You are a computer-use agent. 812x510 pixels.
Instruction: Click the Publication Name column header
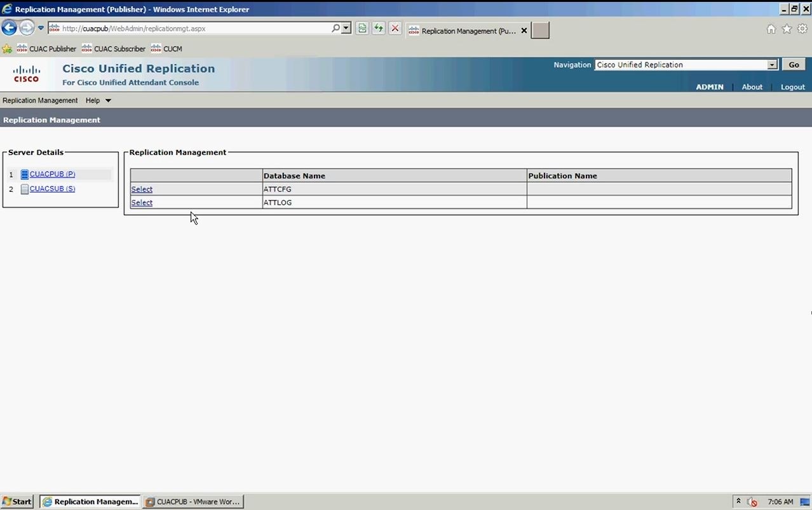(660, 176)
